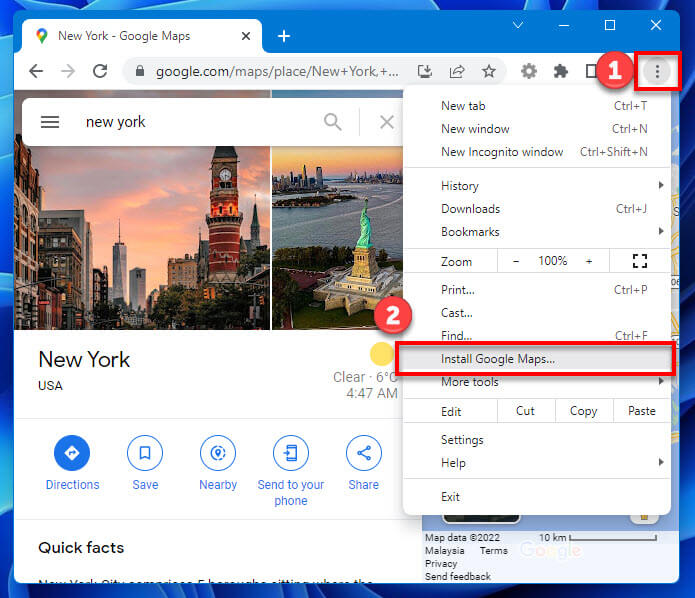
Task: Click the Terms link on the map
Action: click(x=493, y=551)
